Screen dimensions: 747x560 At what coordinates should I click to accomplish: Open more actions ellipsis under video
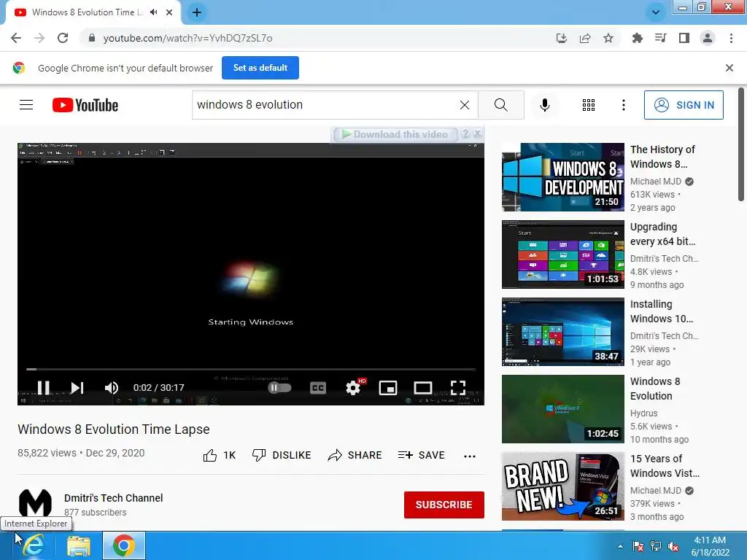click(x=469, y=456)
